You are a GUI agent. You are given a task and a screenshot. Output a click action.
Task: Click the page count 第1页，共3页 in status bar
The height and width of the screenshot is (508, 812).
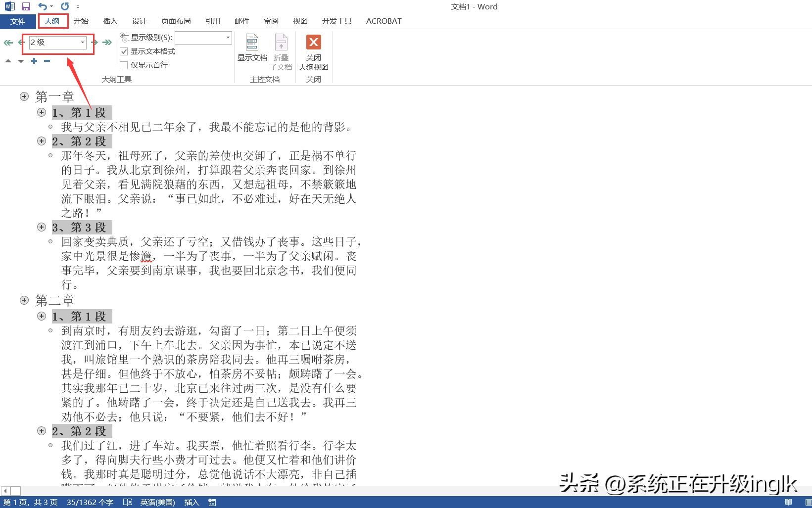(31, 502)
